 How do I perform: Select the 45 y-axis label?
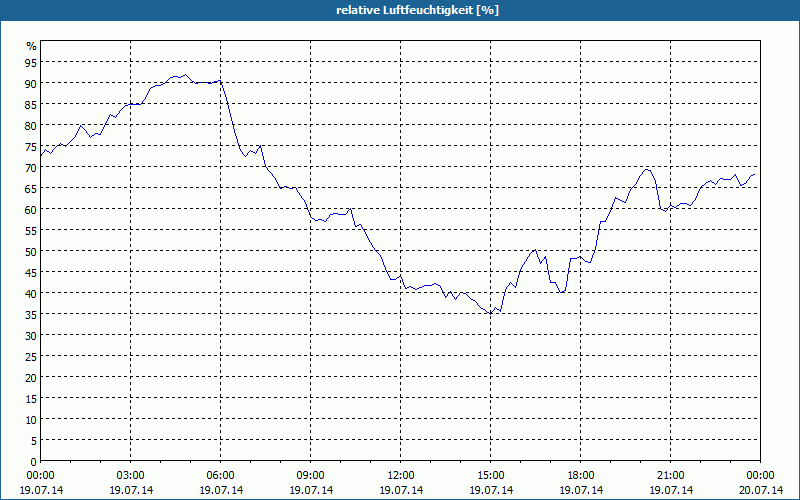(31, 272)
